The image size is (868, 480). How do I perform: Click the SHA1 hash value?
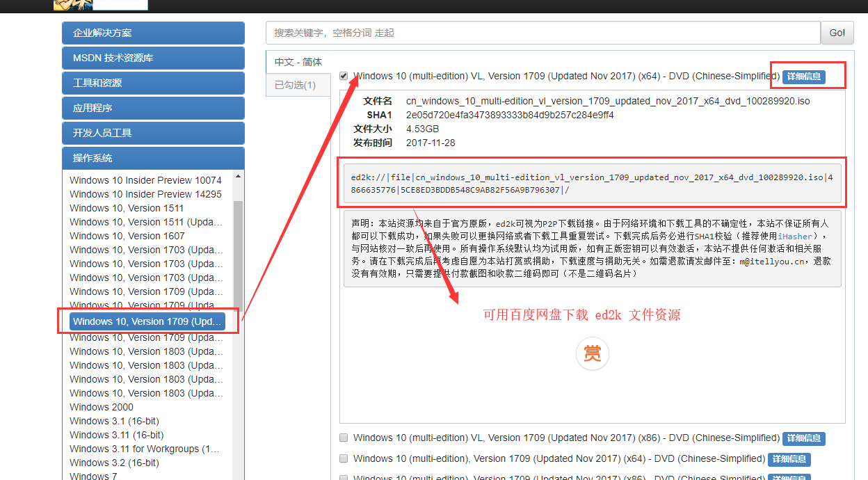tap(510, 115)
